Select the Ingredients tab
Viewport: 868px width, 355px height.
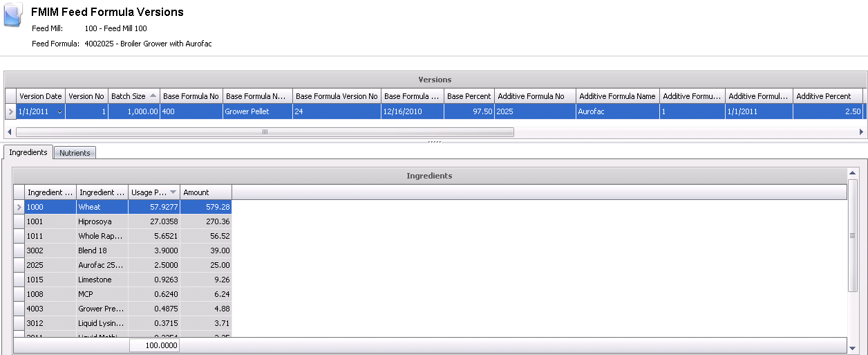tap(28, 152)
